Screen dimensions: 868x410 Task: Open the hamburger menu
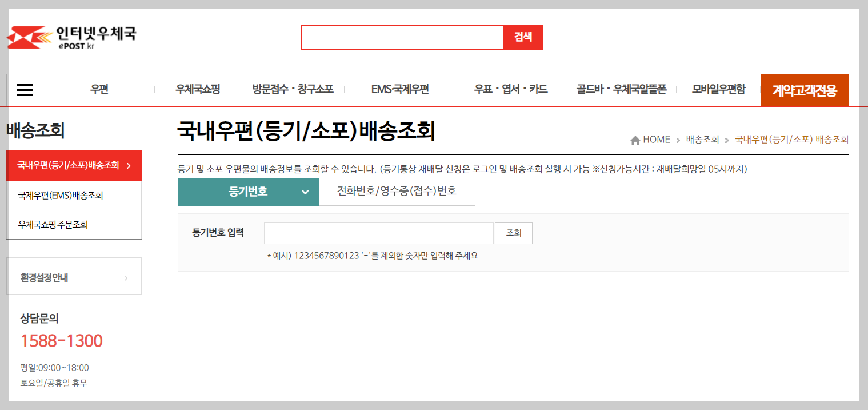click(24, 89)
